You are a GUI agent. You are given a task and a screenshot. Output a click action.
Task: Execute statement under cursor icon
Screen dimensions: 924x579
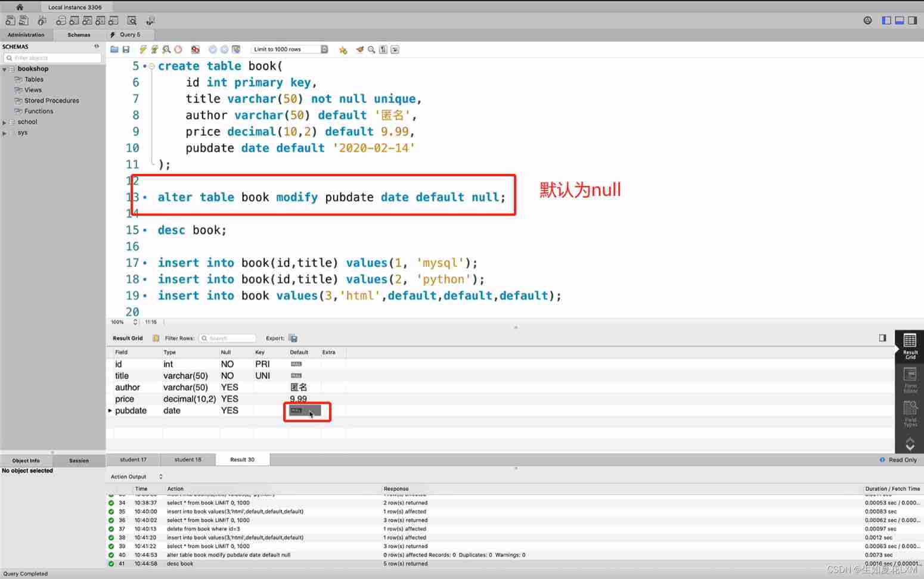click(154, 49)
